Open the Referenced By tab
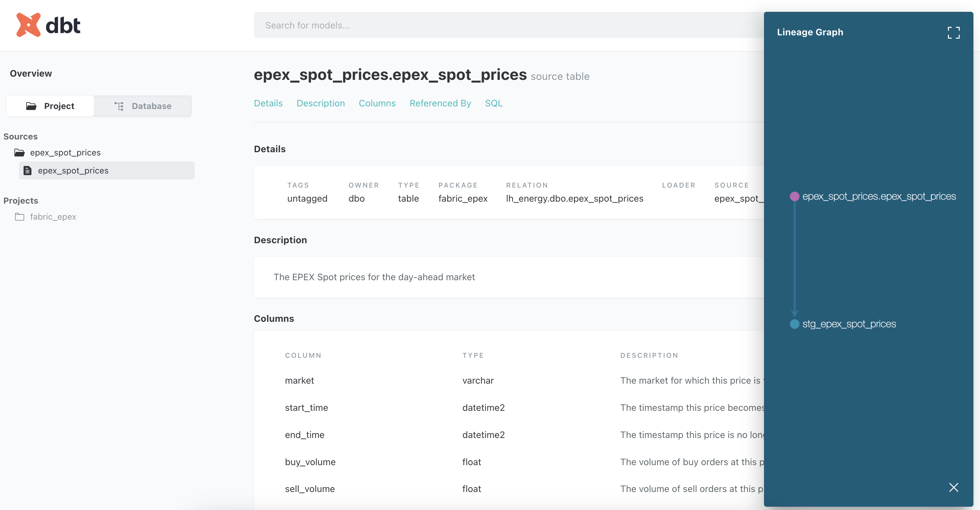Viewport: 980px width, 510px height. coord(440,103)
